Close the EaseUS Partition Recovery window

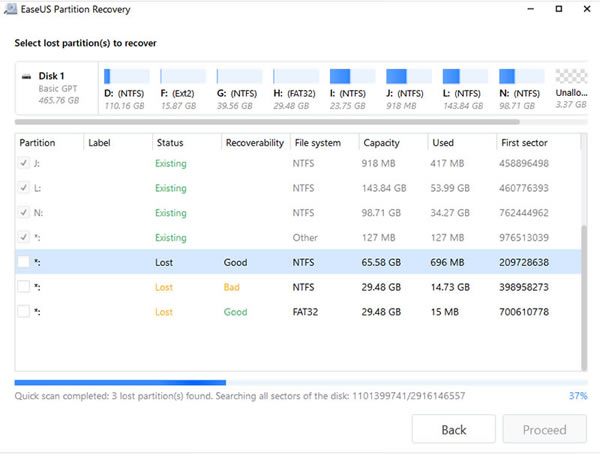point(587,9)
